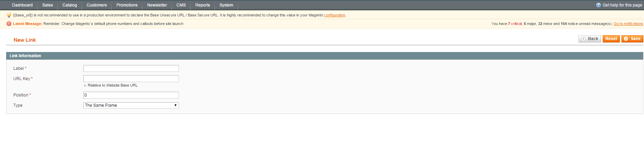This screenshot has width=644, height=167.
Task: Open the System menu
Action: point(226,5)
